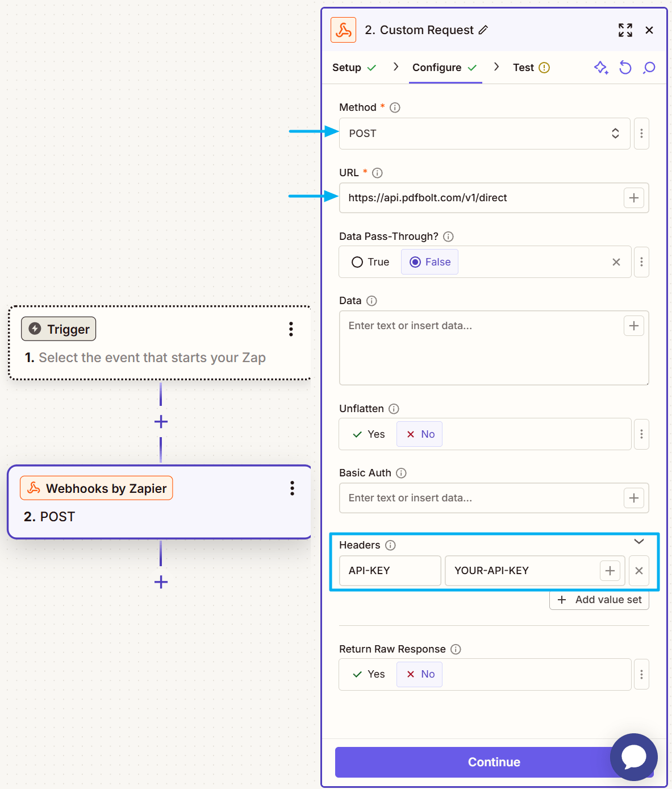Click the Webhooks by Zapier logo in panel header
672x789 pixels.
coord(343,30)
